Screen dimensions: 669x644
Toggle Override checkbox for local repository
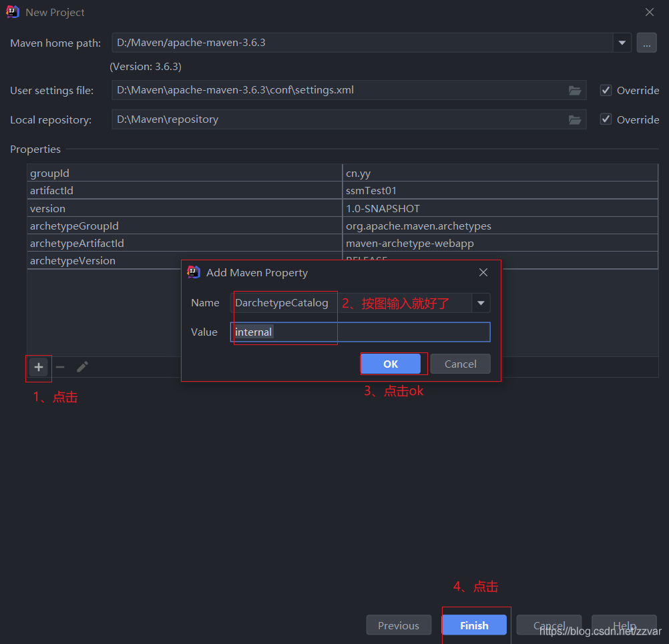606,119
